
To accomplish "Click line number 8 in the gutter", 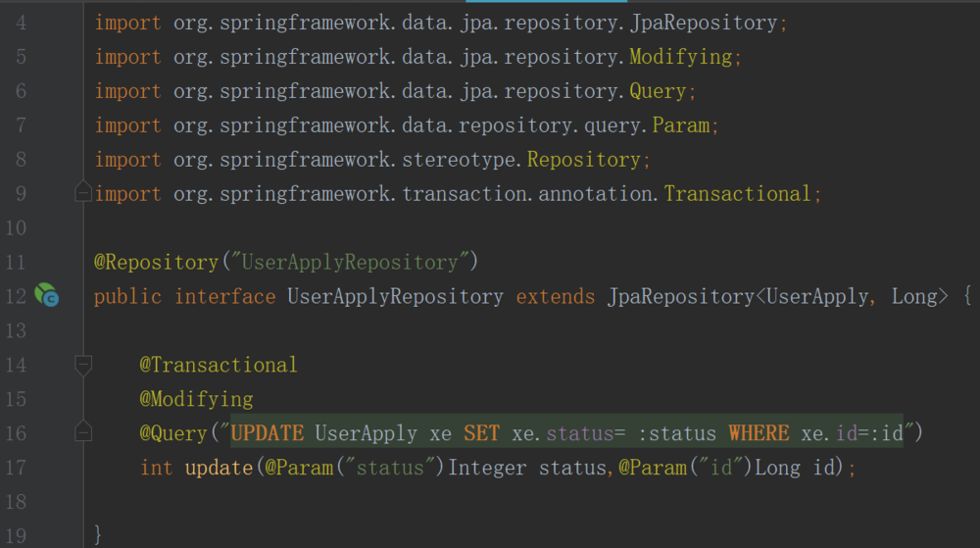I will point(22,160).
